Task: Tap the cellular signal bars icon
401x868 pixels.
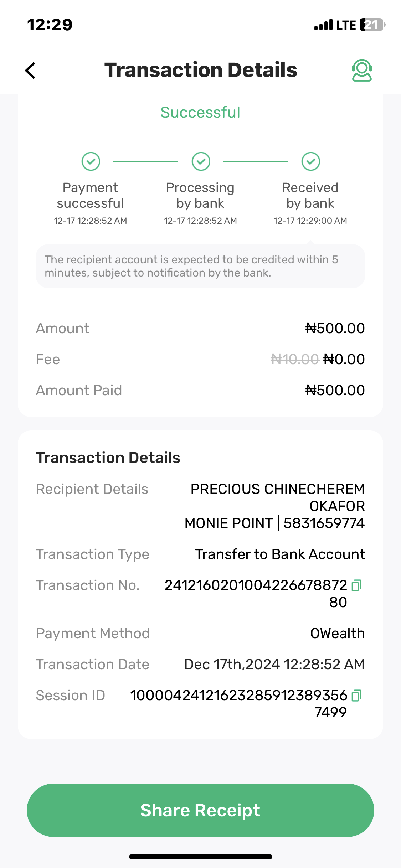Action: tap(323, 25)
